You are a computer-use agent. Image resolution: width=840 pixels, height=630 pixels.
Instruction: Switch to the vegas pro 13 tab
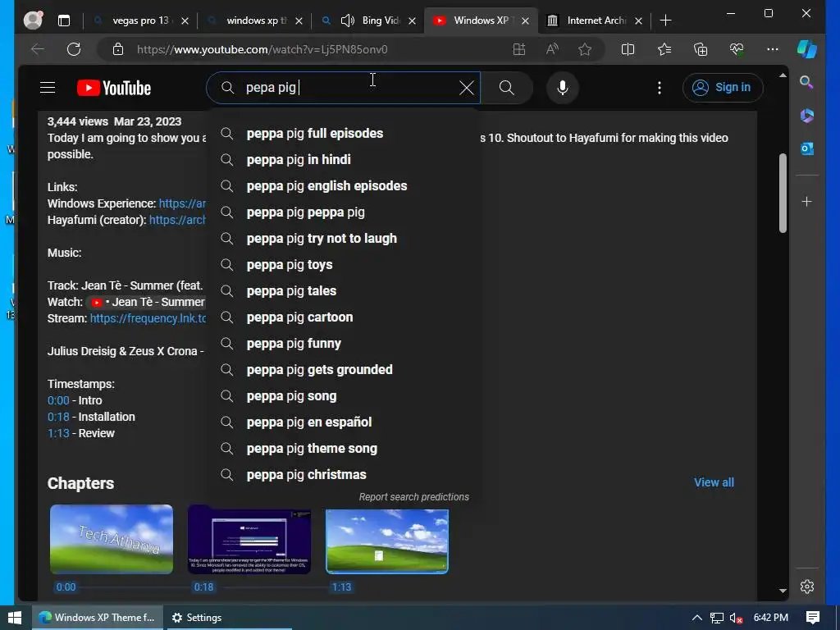140,21
